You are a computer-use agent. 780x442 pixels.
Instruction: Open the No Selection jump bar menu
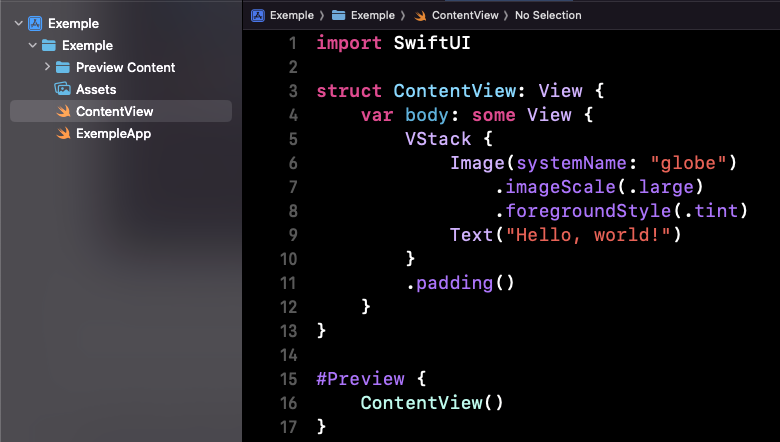tap(547, 15)
